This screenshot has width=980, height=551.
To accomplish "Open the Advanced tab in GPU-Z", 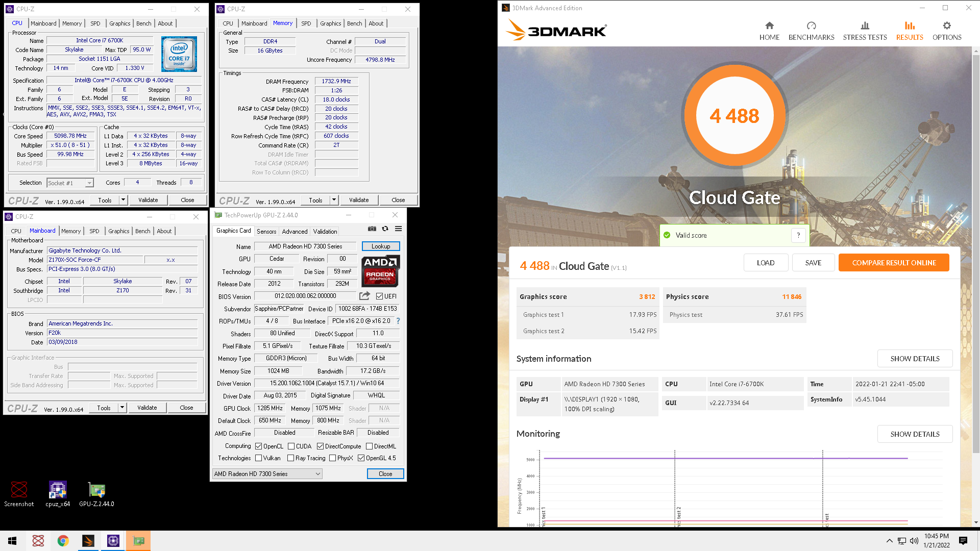I will point(295,231).
